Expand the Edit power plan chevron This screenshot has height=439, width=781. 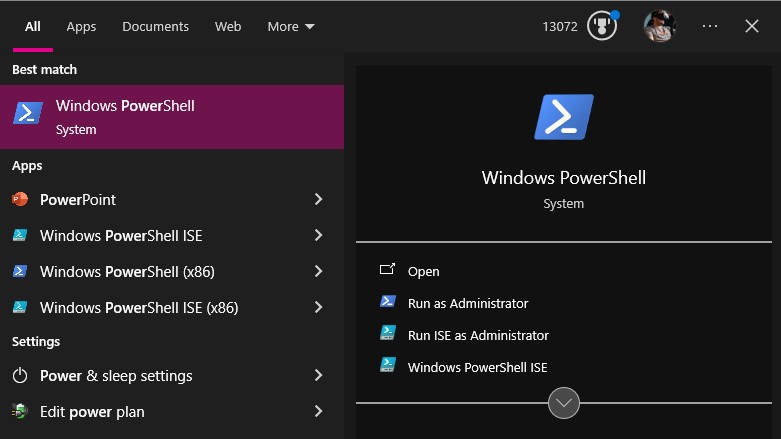[x=318, y=412]
